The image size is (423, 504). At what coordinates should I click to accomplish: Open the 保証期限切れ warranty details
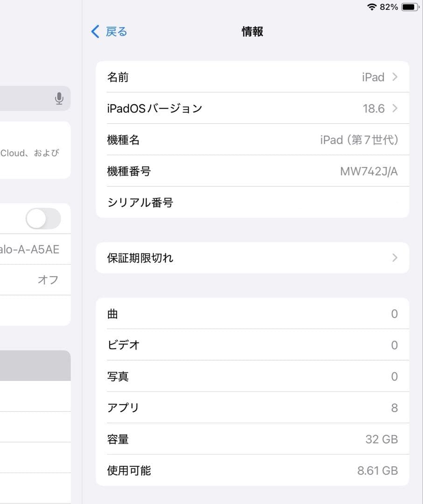(252, 258)
